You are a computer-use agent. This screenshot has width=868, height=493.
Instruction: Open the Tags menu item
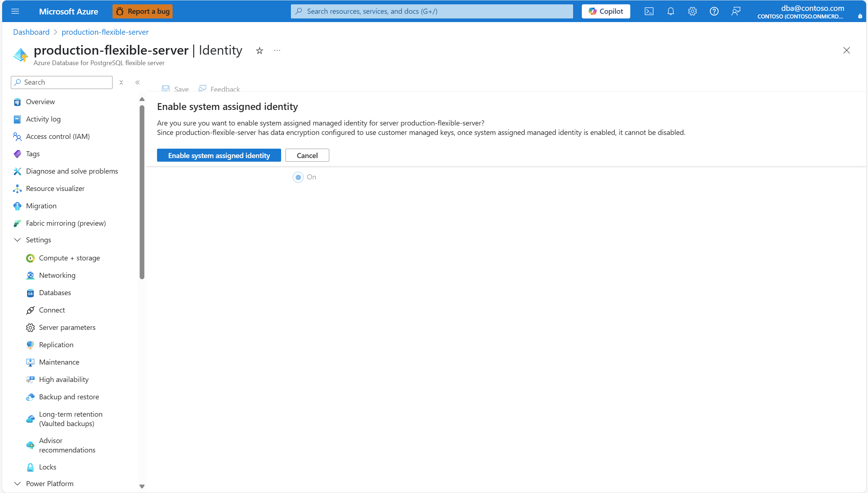pyautogui.click(x=33, y=154)
